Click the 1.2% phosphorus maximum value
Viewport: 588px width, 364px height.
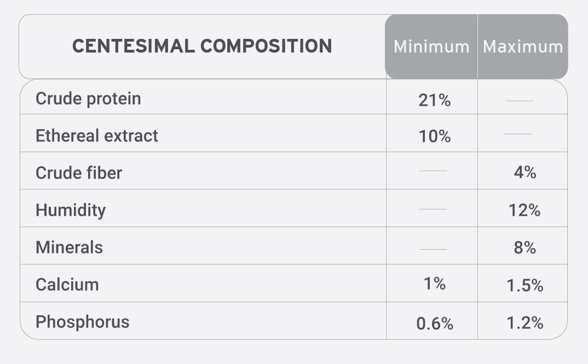(x=524, y=323)
